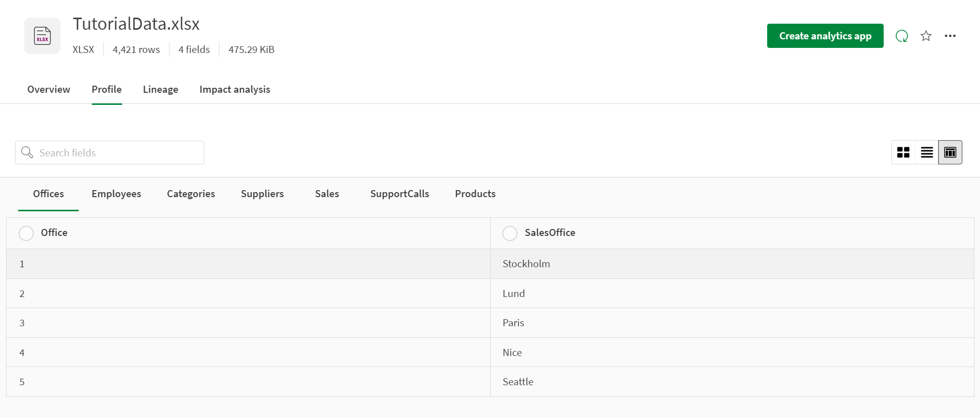Select the Office field radio button
The height and width of the screenshot is (417, 980).
[x=26, y=233]
